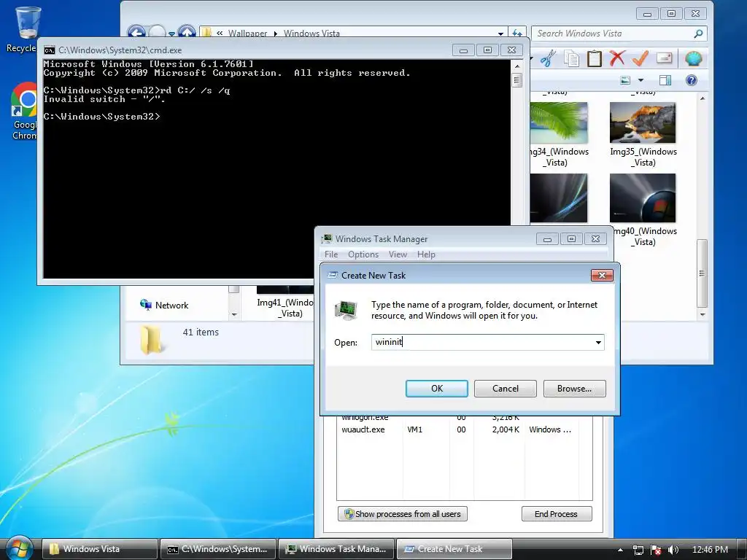Click the Show desktop strip at the taskbar's far end

(742, 548)
